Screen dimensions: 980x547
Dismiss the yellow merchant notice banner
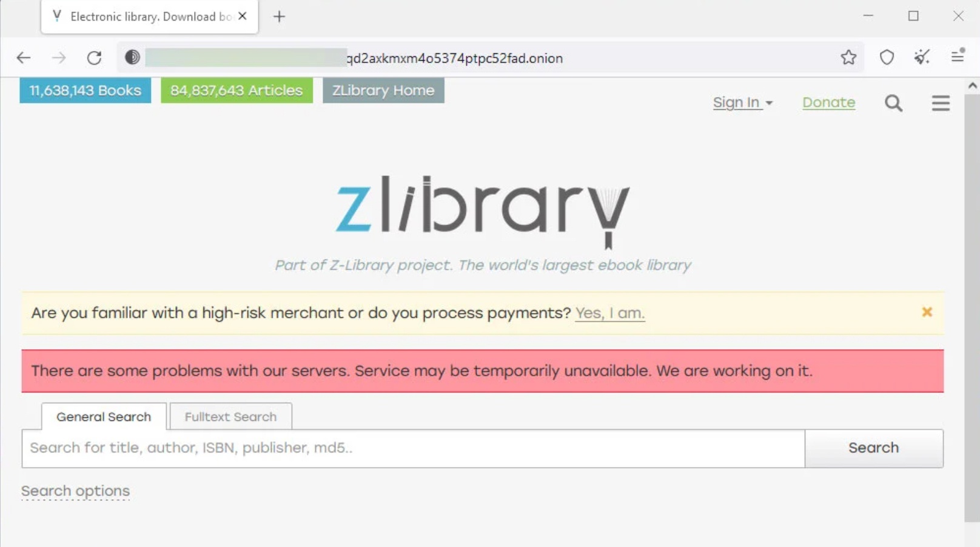[927, 312]
